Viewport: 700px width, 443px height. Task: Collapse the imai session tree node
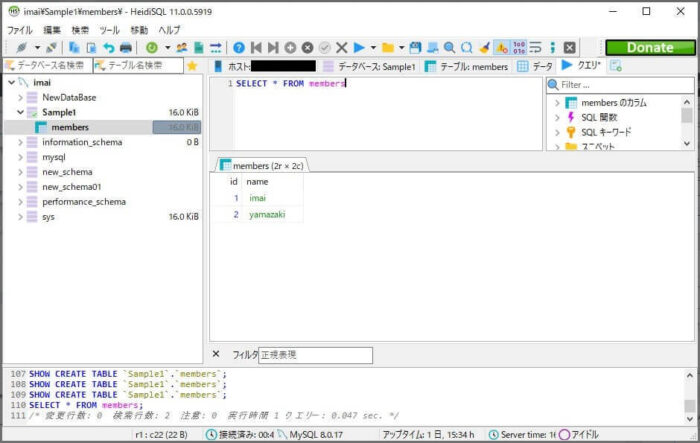pyautogui.click(x=12, y=83)
